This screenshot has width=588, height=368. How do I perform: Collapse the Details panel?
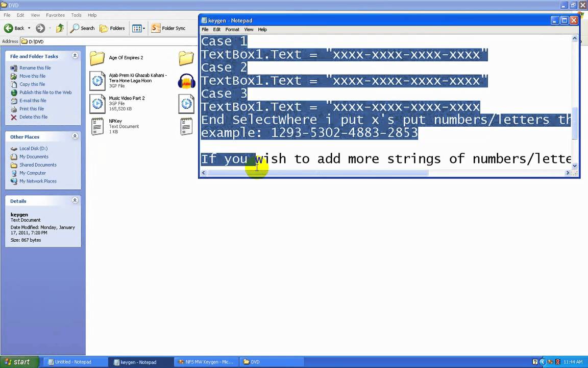(x=75, y=200)
